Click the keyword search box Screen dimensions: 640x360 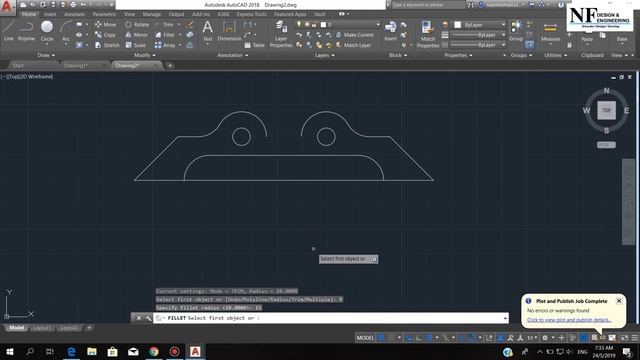tap(429, 5)
